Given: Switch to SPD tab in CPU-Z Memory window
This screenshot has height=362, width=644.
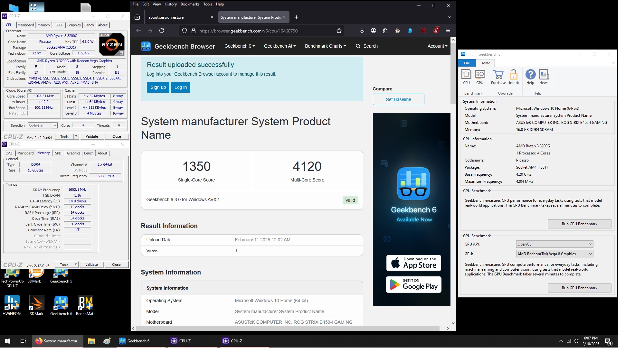Looking at the screenshot, I should 58,153.
